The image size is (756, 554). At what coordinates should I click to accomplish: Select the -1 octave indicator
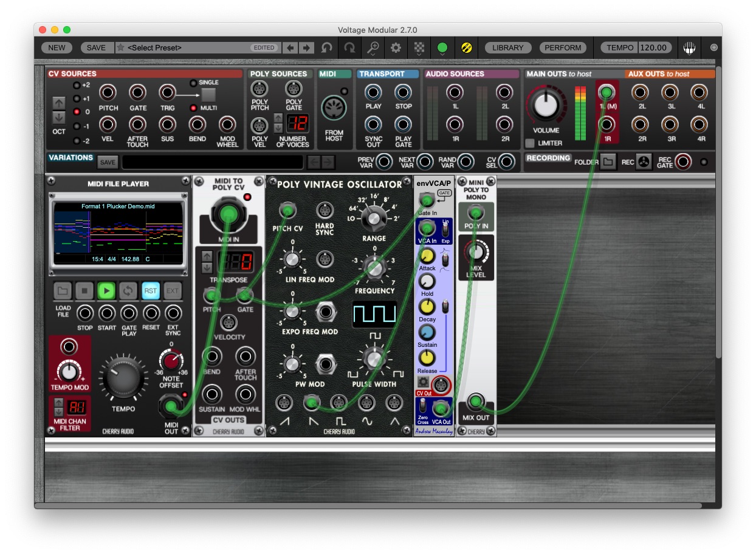coord(77,126)
